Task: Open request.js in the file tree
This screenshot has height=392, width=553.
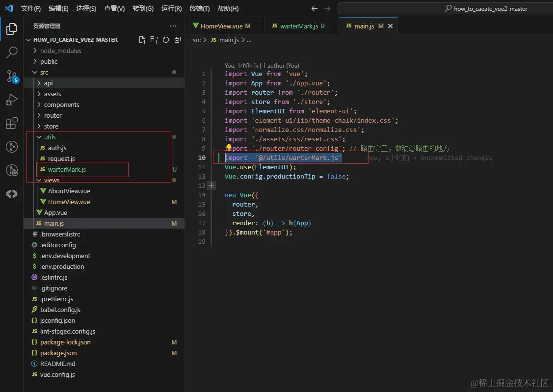Action: [104, 158]
